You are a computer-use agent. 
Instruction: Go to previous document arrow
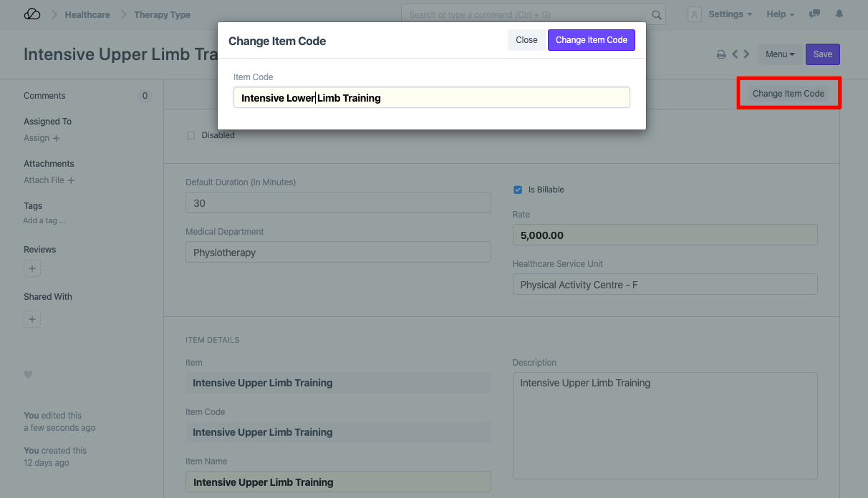[735, 54]
